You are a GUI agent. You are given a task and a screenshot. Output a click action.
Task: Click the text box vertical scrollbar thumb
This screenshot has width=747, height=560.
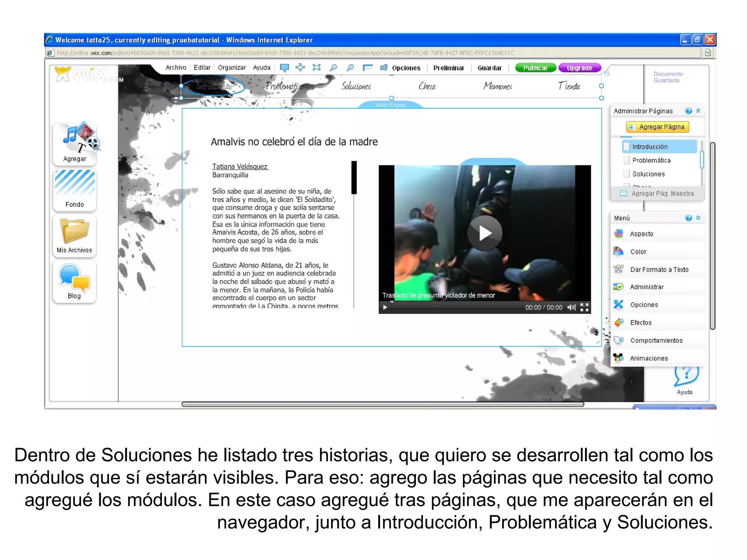click(x=354, y=177)
